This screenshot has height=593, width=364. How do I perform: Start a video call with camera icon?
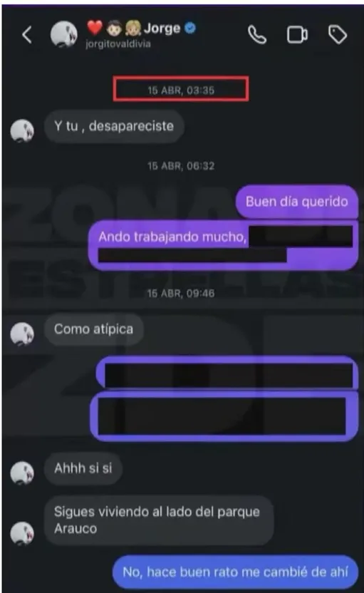pyautogui.click(x=297, y=35)
